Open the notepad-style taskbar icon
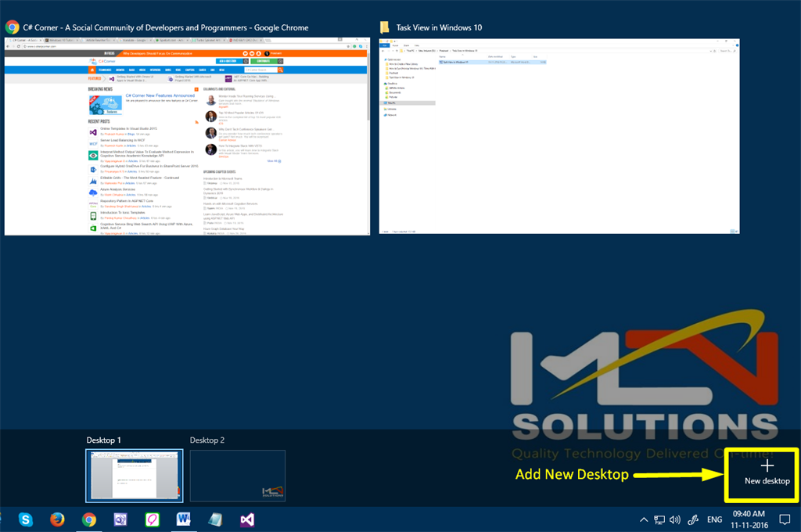This screenshot has width=801, height=532. [x=215, y=519]
